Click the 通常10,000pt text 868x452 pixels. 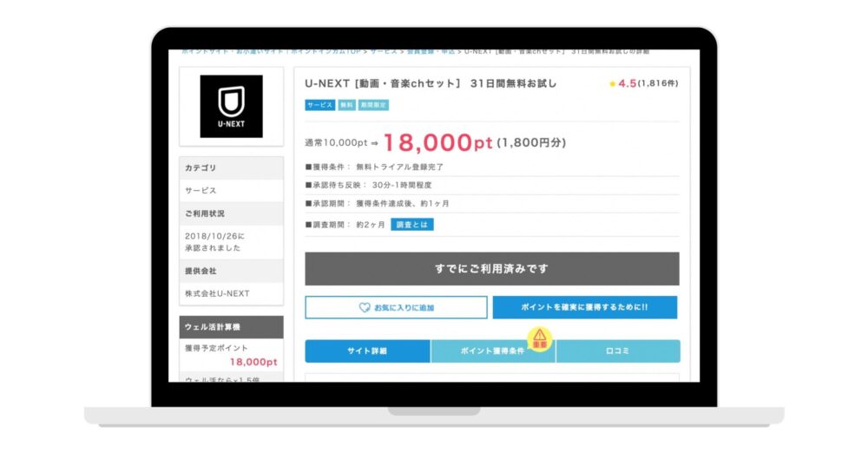[x=336, y=143]
